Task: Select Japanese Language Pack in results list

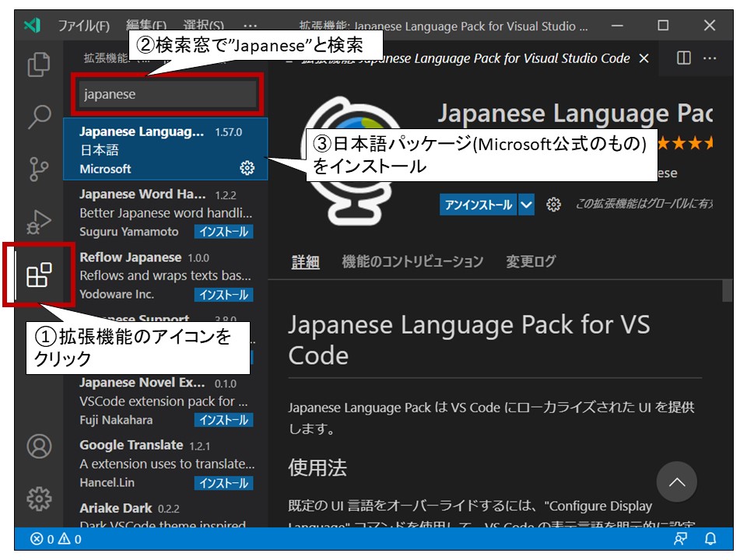Action: [x=165, y=149]
